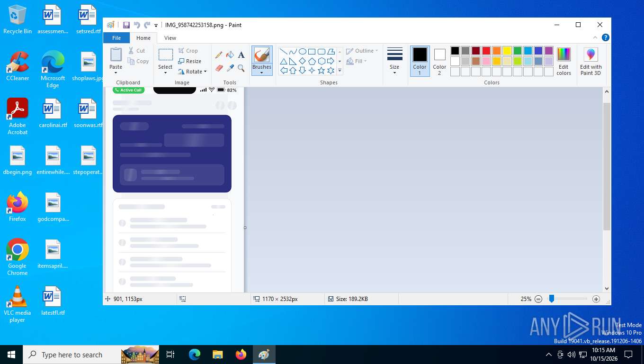
Task: Click the zoom slider thumb
Action: 552,299
